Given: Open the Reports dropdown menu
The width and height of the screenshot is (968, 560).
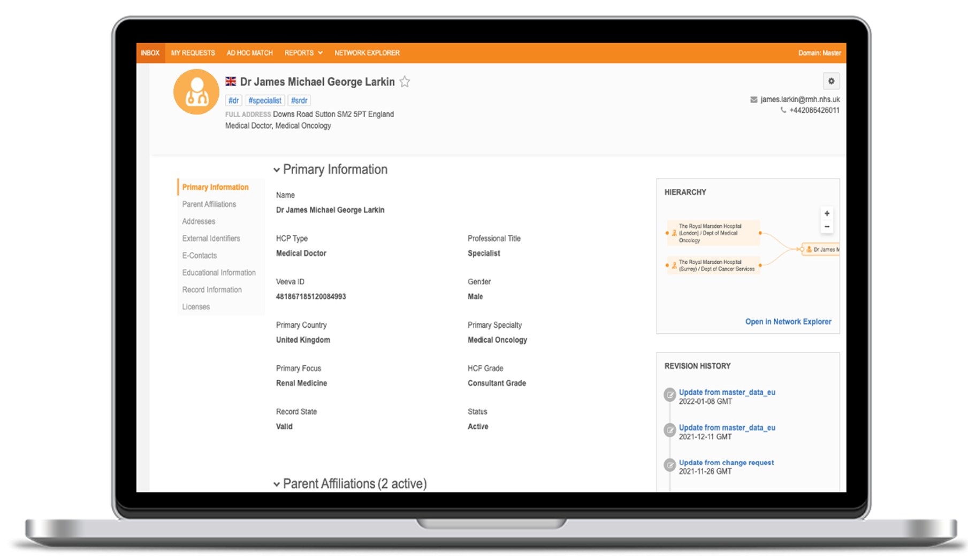Looking at the screenshot, I should [x=303, y=53].
